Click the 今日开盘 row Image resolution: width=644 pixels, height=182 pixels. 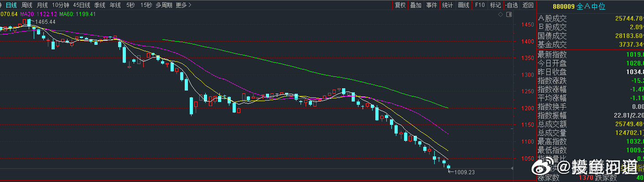click(591, 63)
